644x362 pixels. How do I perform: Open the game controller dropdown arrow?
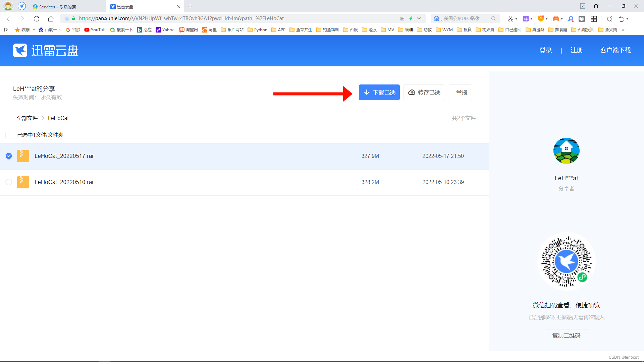(561, 19)
